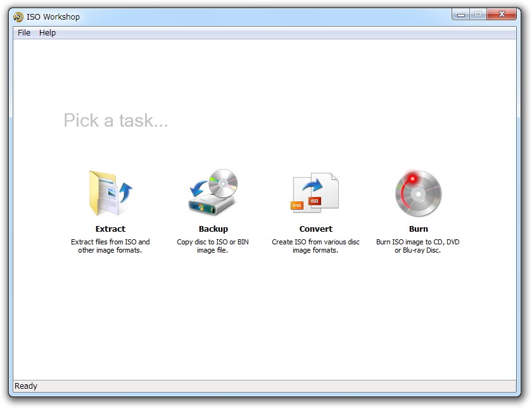Click 'Extract files from ISO' description

click(x=110, y=246)
